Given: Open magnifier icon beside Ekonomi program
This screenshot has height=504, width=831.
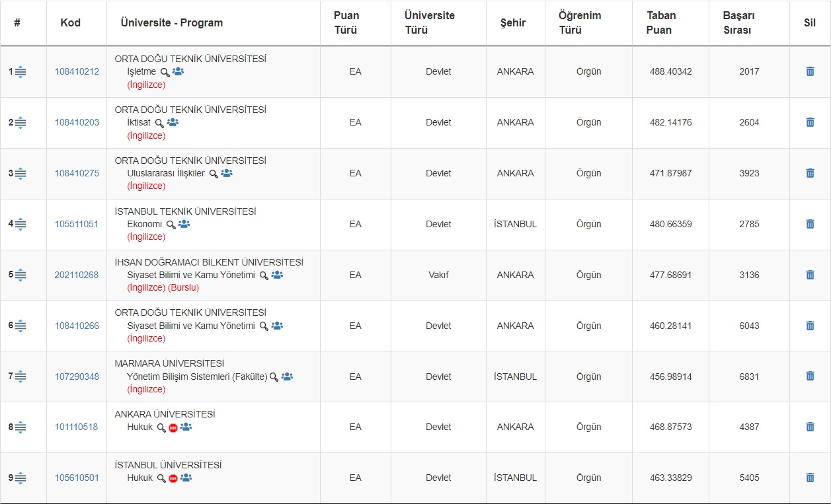Looking at the screenshot, I should 171,225.
